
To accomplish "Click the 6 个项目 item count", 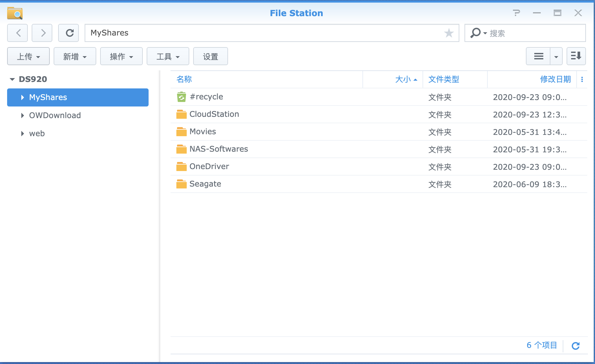I will [x=542, y=345].
